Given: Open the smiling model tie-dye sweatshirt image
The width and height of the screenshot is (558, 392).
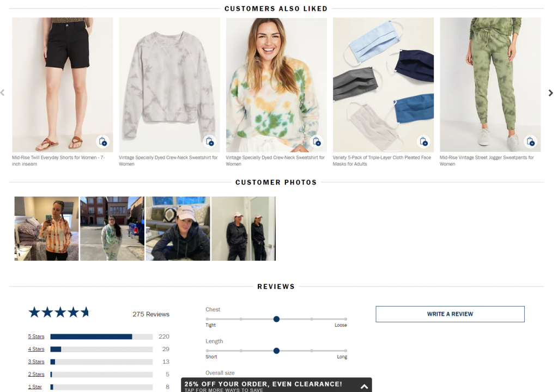Looking at the screenshot, I should click(276, 84).
